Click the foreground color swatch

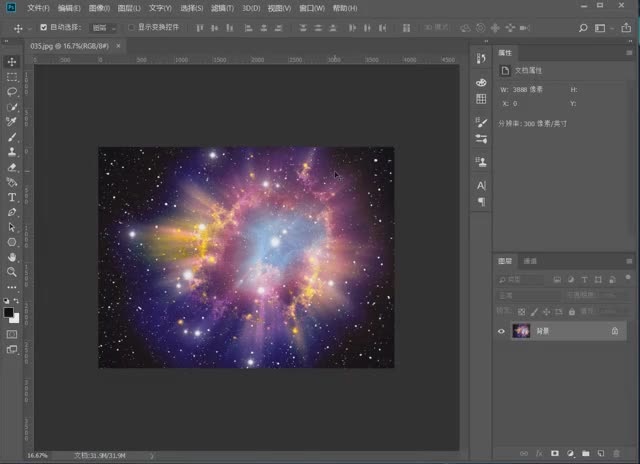pyautogui.click(x=8, y=313)
